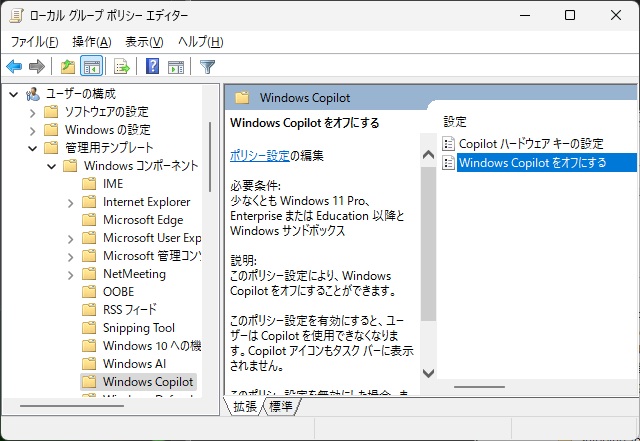The image size is (640, 441).
Task: Expand the Microsoft 管理コン node
Action: coord(71,257)
